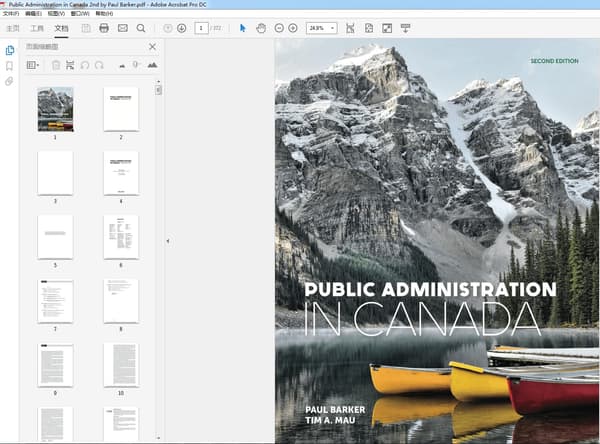Screen dimensions: 600x444
Task: Select page 7 thumbnail
Action: pos(55,302)
